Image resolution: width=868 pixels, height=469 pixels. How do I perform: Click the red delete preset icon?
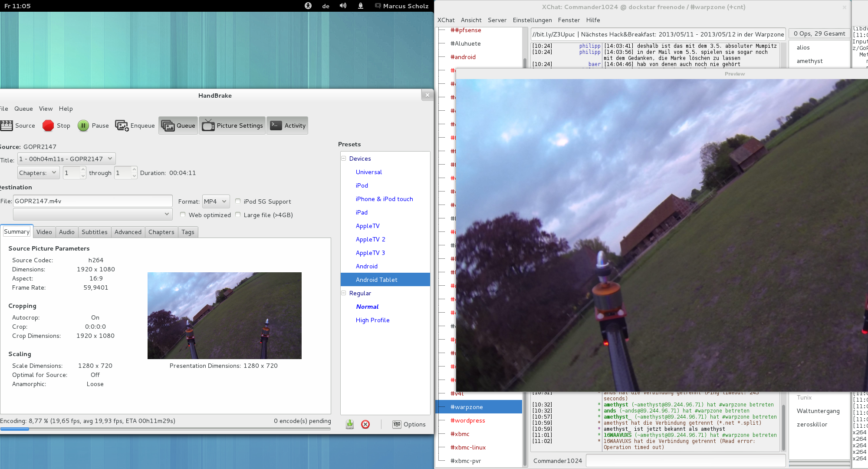coord(365,424)
